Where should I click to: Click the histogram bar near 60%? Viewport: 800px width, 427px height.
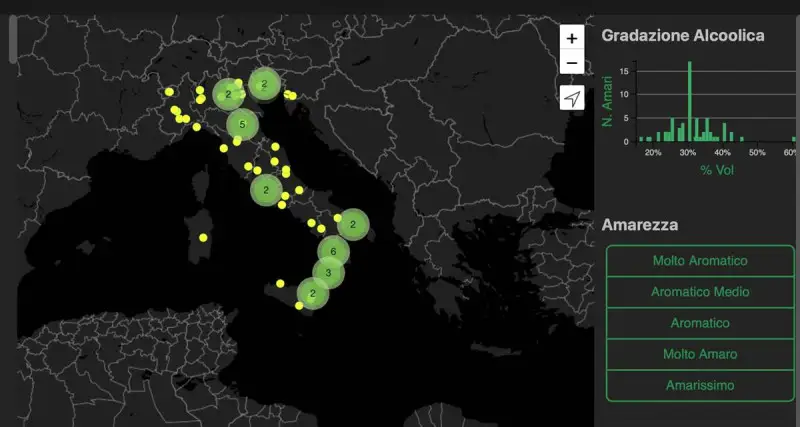794,139
